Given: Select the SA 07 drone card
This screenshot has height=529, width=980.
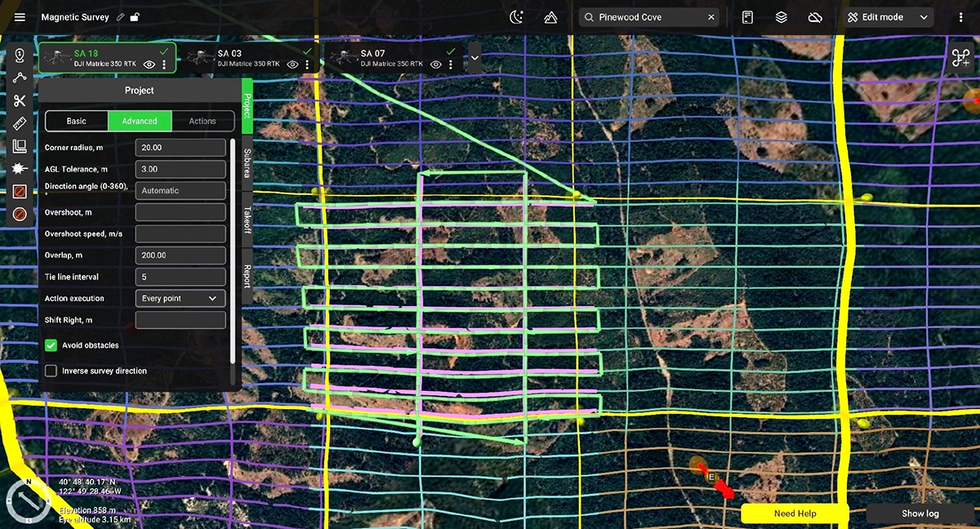Looking at the screenshot, I should (394, 59).
